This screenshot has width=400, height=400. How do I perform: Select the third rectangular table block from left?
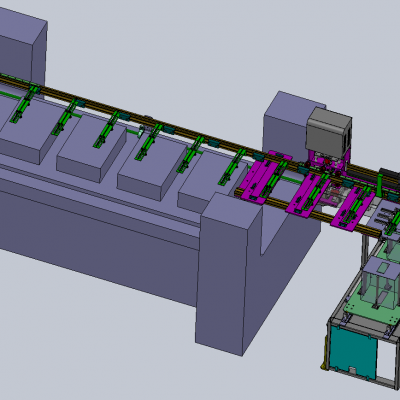[152, 167]
